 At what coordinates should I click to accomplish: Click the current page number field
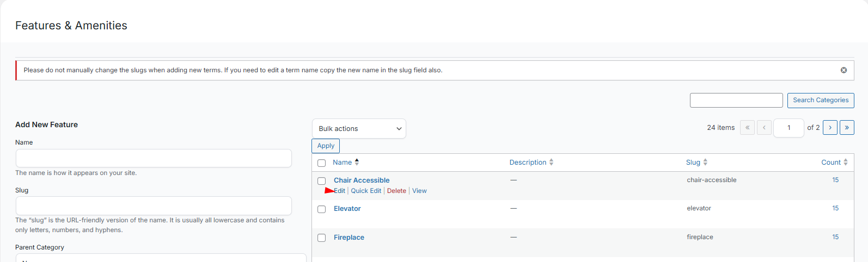tap(788, 128)
